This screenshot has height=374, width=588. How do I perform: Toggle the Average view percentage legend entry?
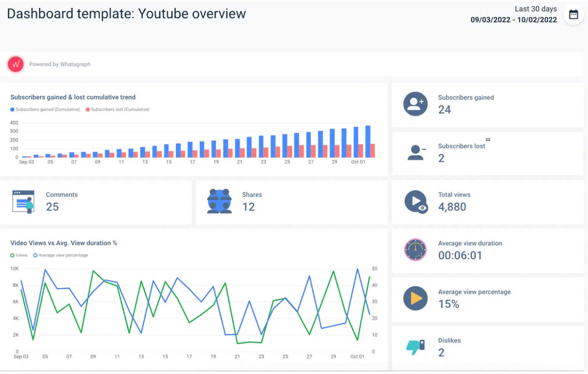[x=60, y=255]
